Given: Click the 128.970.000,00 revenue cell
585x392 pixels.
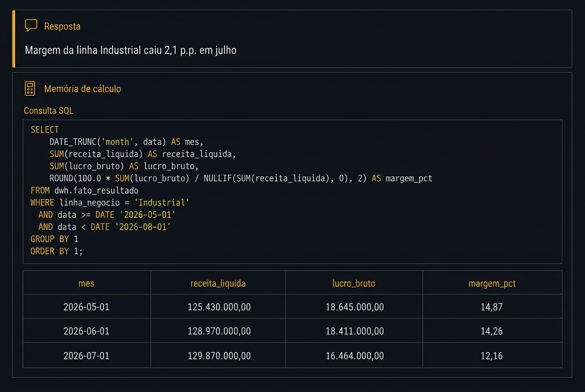Looking at the screenshot, I should tap(218, 331).
